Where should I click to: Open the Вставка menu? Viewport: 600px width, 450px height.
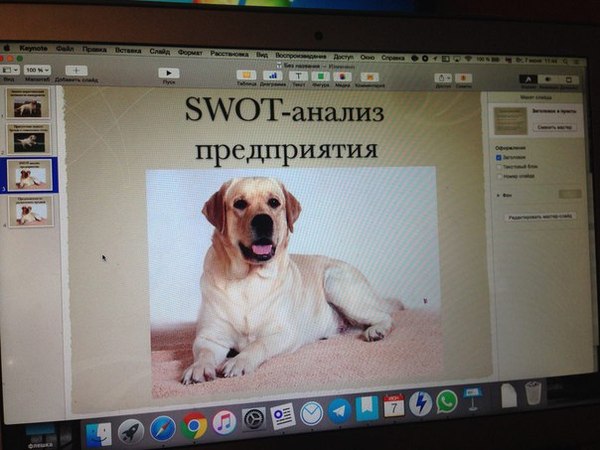[128, 48]
